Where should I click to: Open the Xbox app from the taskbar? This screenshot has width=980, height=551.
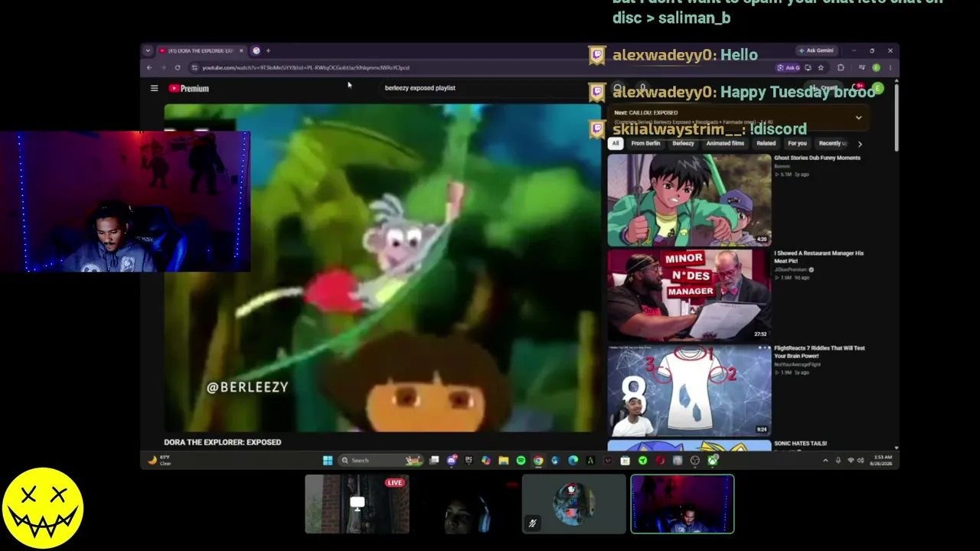point(713,460)
